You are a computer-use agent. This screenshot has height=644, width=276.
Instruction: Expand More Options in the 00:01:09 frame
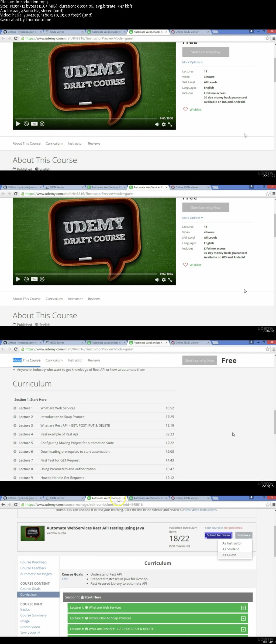pos(192,62)
